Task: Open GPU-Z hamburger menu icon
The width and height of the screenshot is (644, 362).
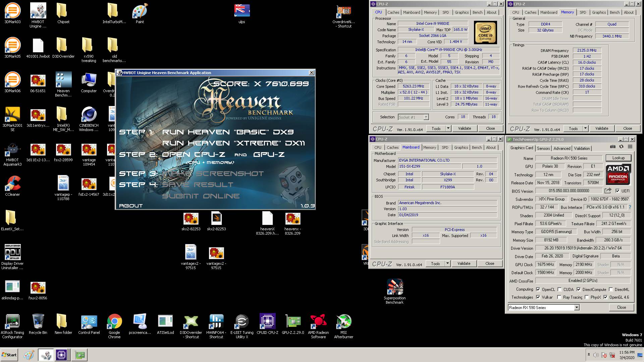Action: 630,147
